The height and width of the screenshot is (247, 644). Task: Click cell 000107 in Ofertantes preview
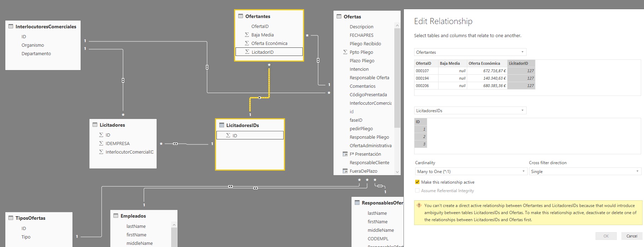click(426, 71)
